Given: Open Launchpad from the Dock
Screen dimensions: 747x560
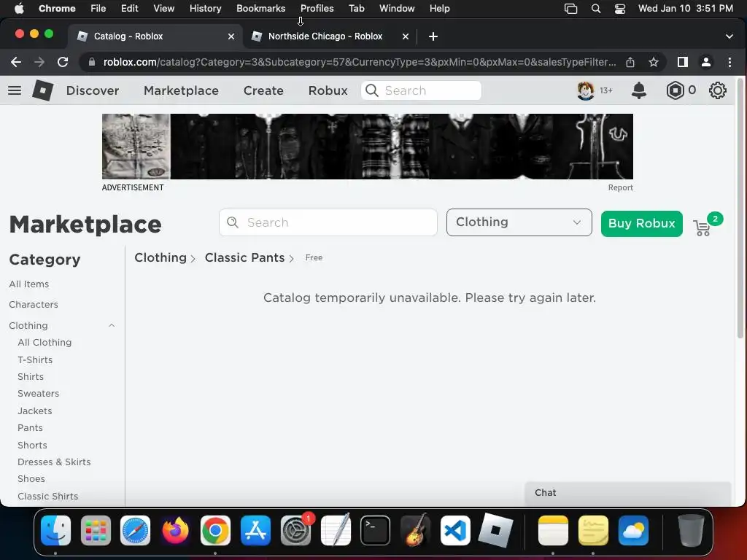Looking at the screenshot, I should click(96, 531).
